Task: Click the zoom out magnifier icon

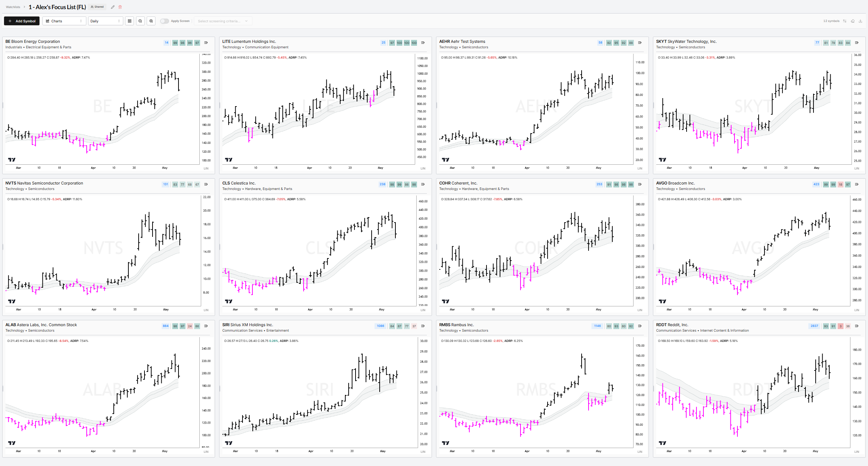Action: (x=140, y=21)
